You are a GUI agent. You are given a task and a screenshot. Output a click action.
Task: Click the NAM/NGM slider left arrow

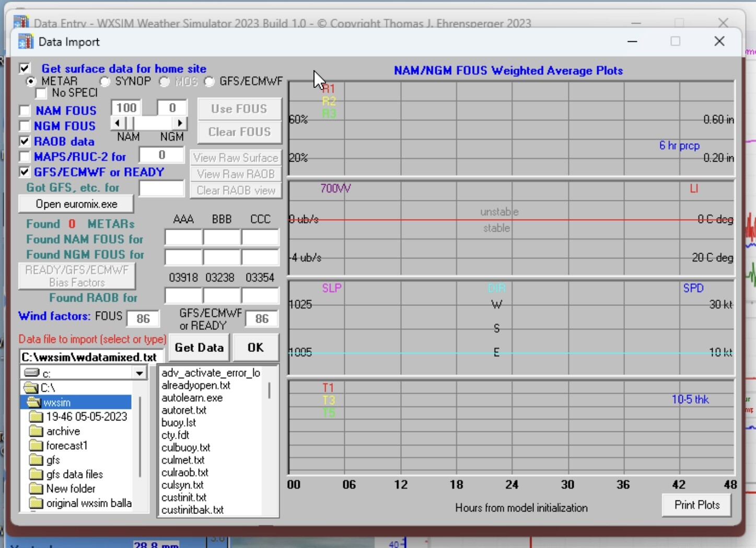(x=117, y=123)
